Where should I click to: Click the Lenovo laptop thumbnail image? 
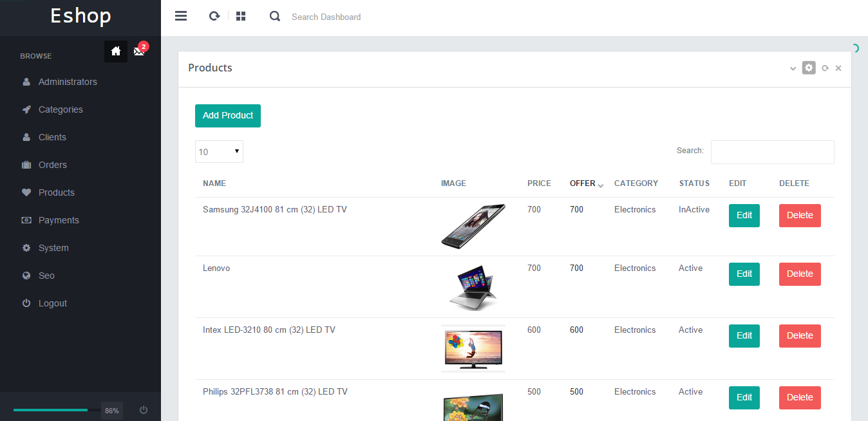(x=473, y=287)
